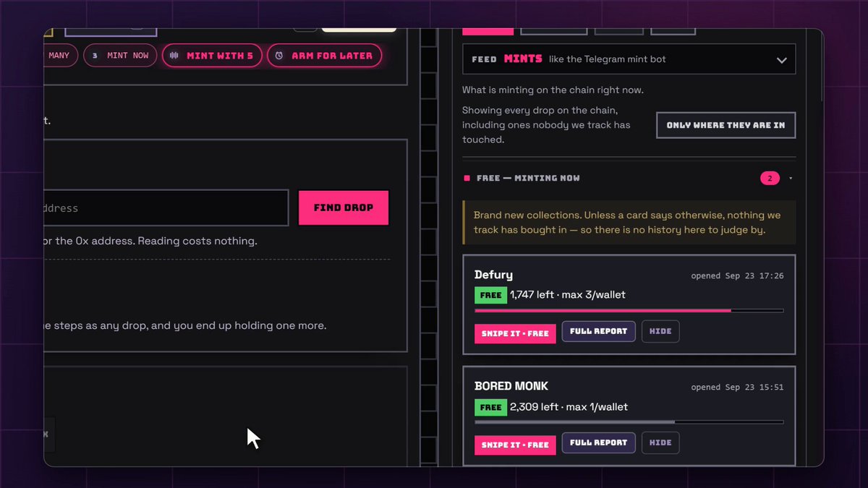Click the green Free badge on Bored Monk
The image size is (868, 488).
[490, 407]
